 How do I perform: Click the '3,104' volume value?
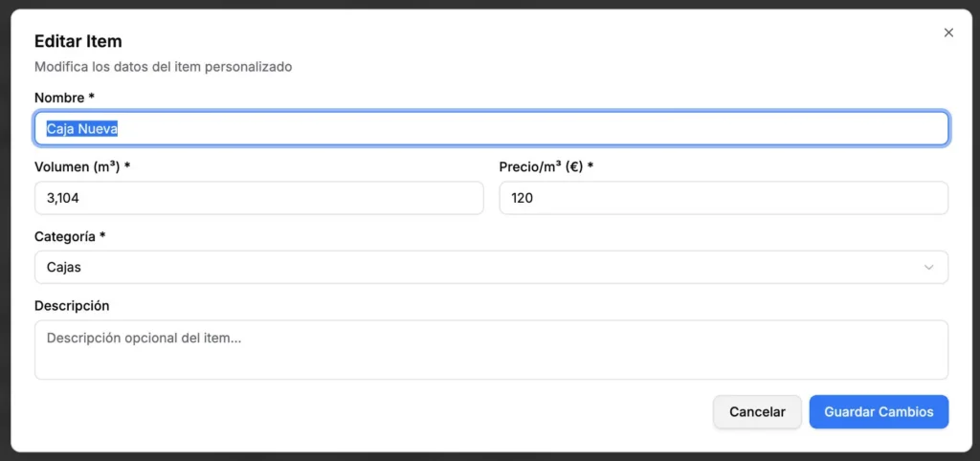coord(64,198)
